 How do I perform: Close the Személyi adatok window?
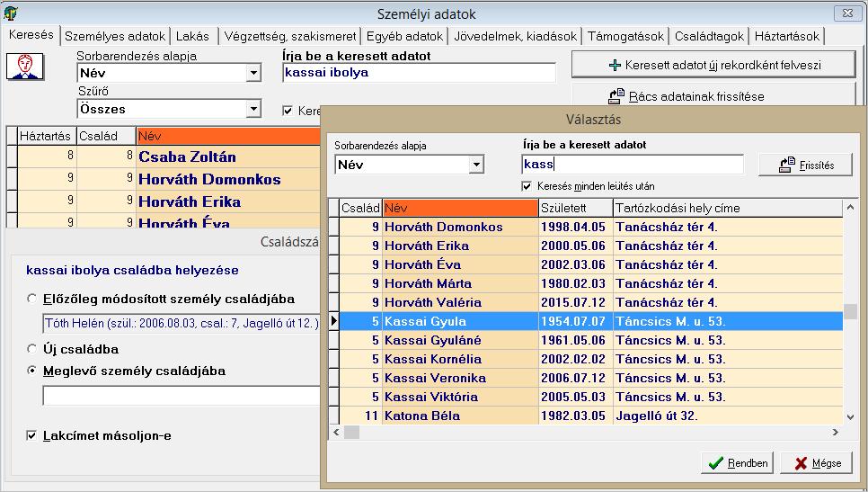click(x=847, y=13)
